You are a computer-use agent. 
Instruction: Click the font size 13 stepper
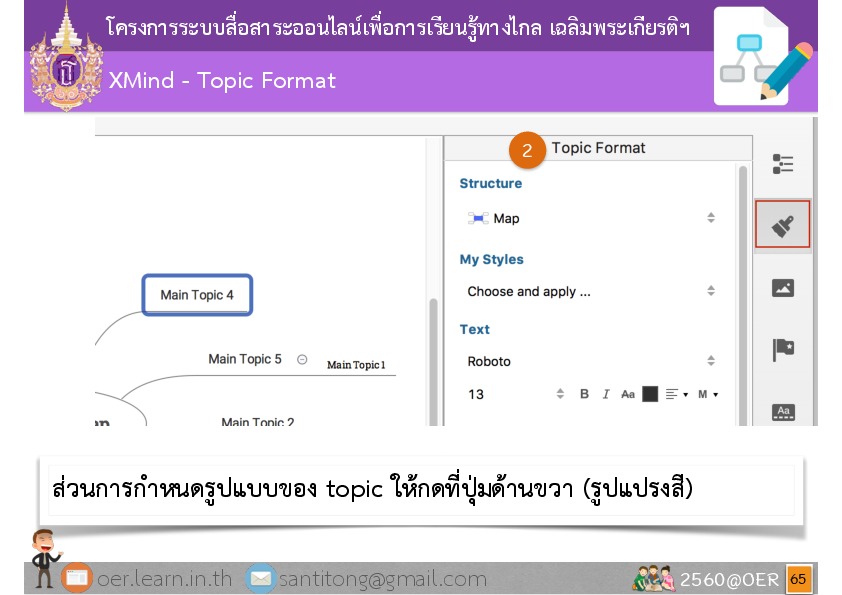point(560,394)
